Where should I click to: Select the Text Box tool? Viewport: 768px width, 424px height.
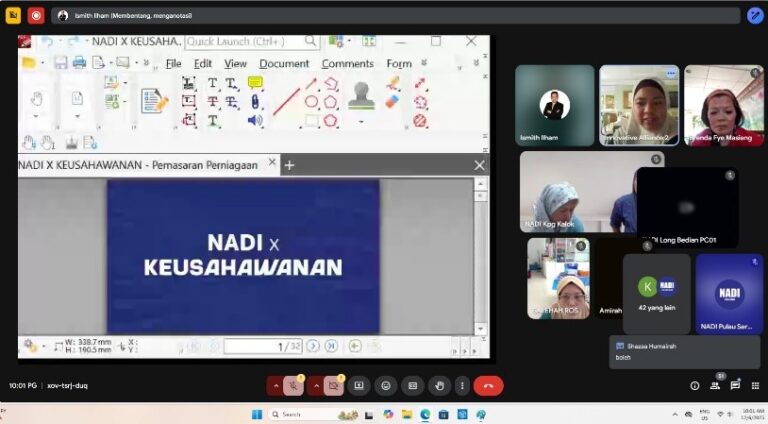(189, 101)
